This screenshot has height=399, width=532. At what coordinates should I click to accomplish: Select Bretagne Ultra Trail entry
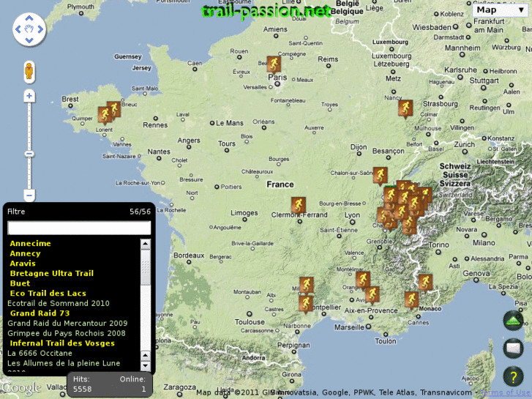tap(52, 273)
